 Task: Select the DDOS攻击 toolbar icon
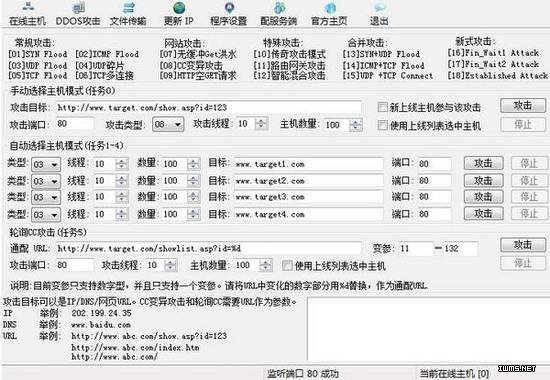click(78, 14)
